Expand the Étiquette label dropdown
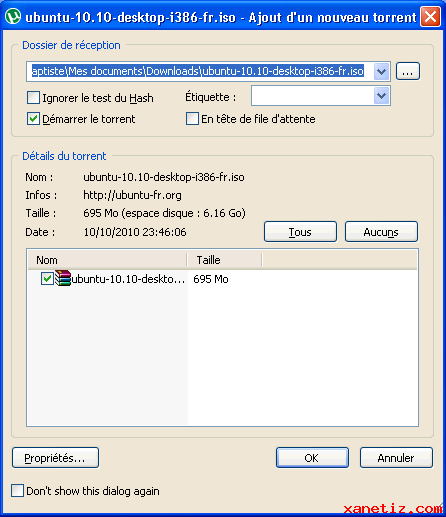The image size is (446, 517). [381, 96]
